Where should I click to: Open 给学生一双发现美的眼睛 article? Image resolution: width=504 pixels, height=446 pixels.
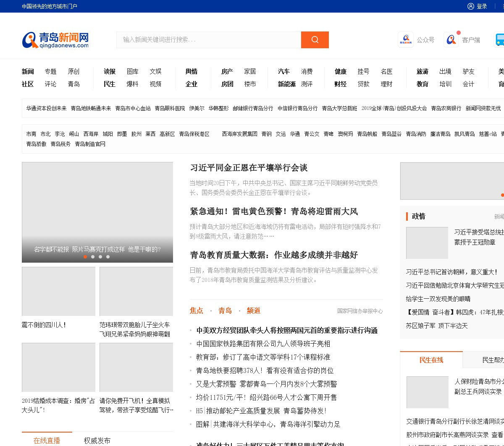(x=438, y=299)
